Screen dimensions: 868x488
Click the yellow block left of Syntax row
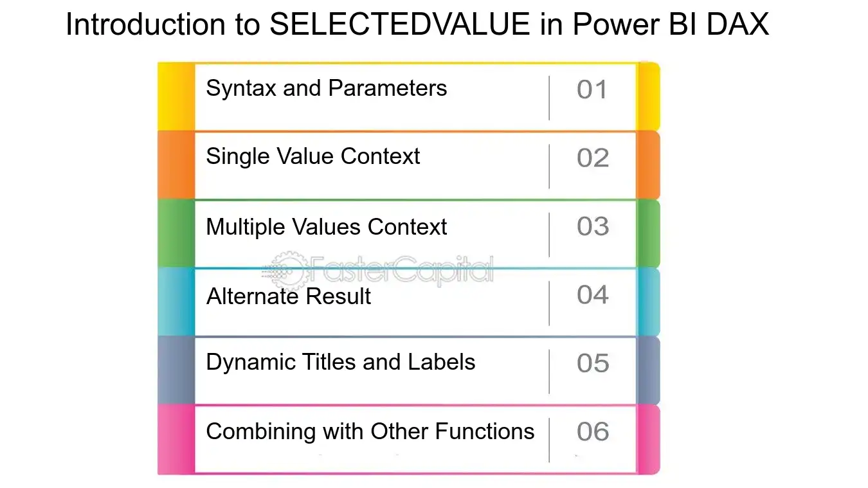176,97
